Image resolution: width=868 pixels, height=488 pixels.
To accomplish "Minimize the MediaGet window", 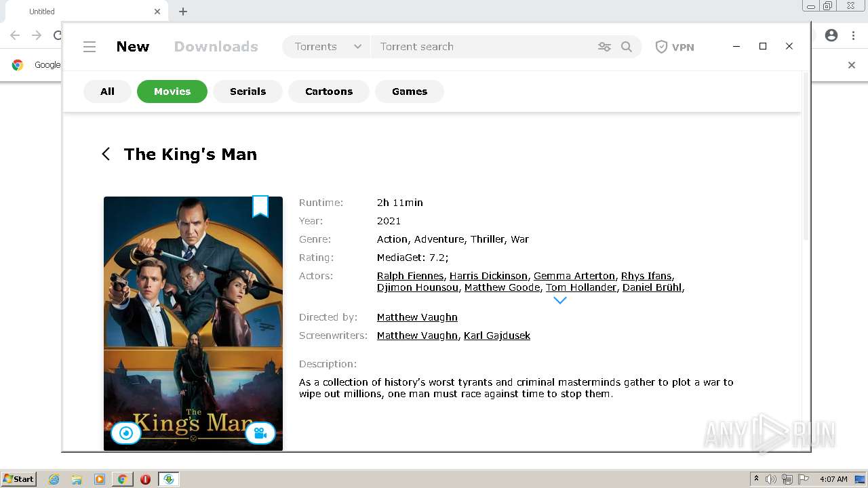I will point(736,46).
